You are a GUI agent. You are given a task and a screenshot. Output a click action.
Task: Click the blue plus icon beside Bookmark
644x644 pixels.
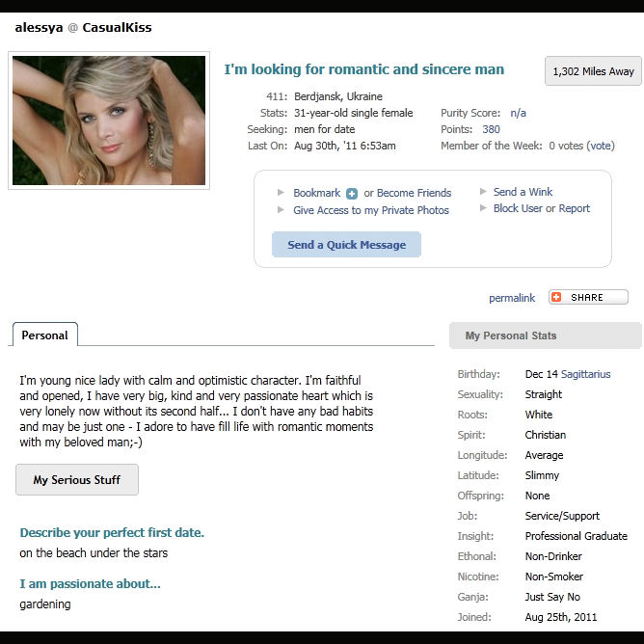tap(352, 194)
